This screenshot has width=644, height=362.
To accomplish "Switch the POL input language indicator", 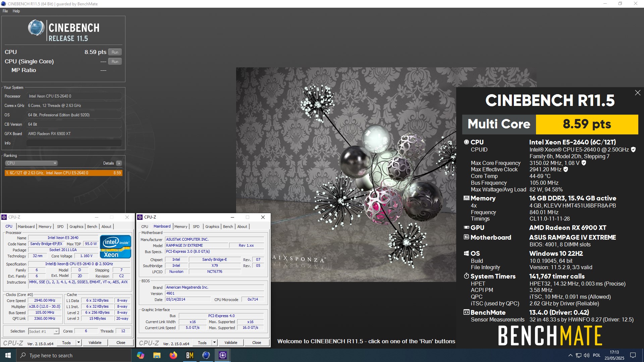I will click(597, 355).
